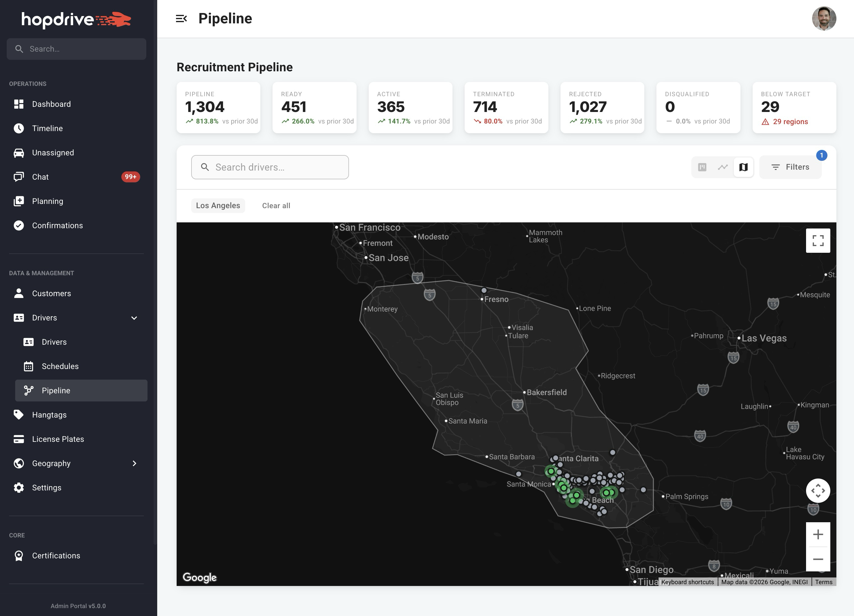Click the Hangtags tag icon
Image resolution: width=854 pixels, height=616 pixels.
(x=19, y=415)
